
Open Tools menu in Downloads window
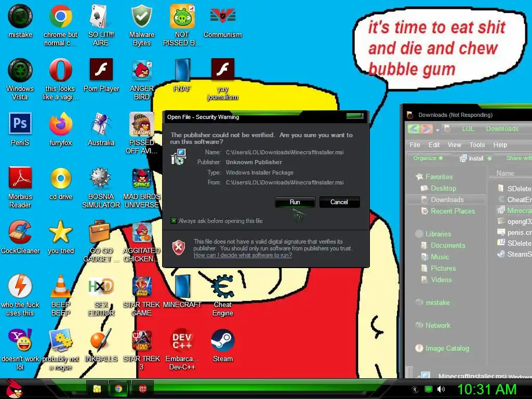[477, 145]
